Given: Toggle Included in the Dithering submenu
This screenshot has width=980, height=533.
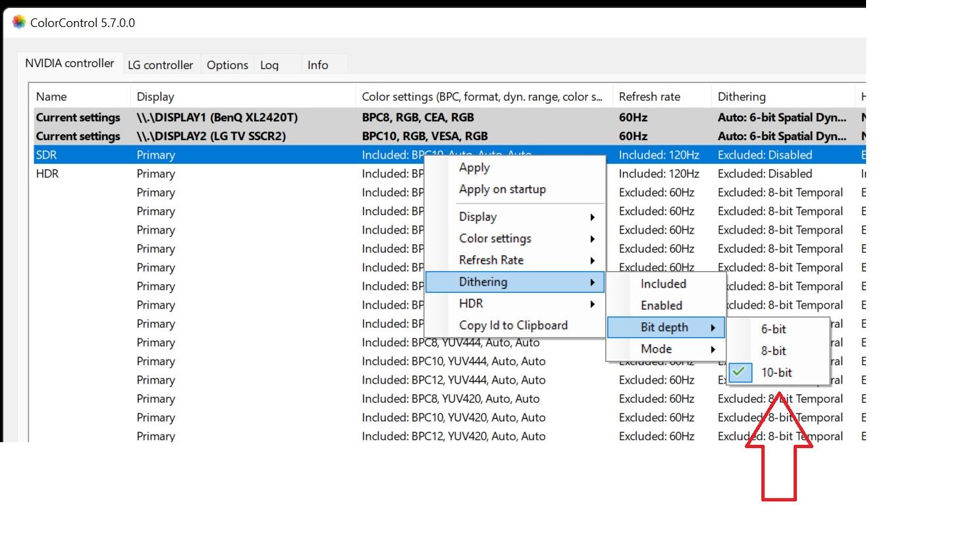Looking at the screenshot, I should (x=666, y=284).
